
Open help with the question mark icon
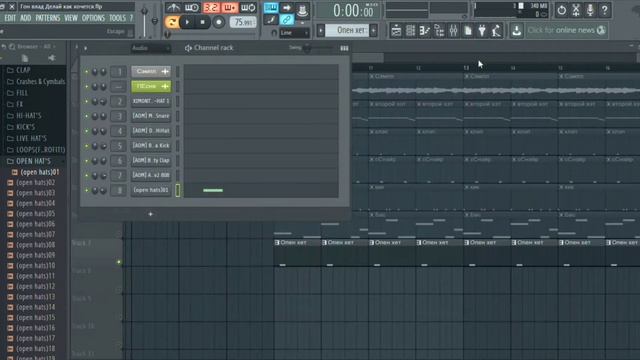pos(604,10)
